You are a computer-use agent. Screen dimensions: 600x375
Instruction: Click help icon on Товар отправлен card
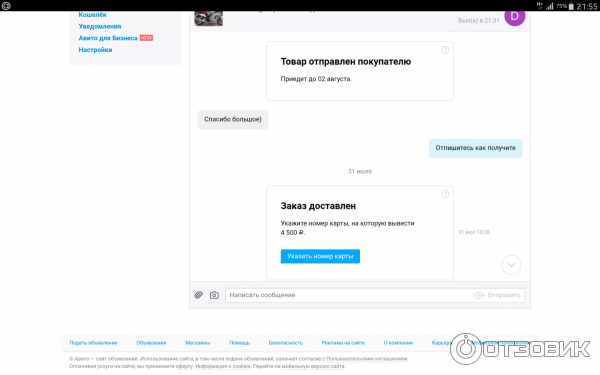[x=445, y=50]
